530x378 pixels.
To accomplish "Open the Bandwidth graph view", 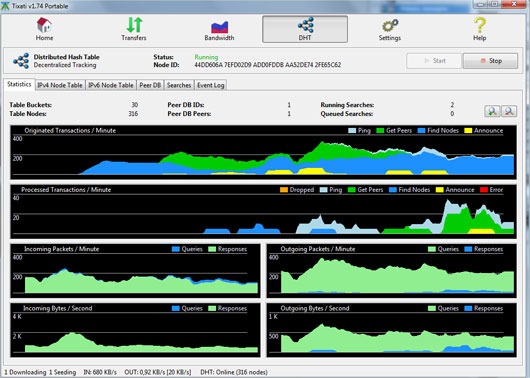I will (219, 29).
